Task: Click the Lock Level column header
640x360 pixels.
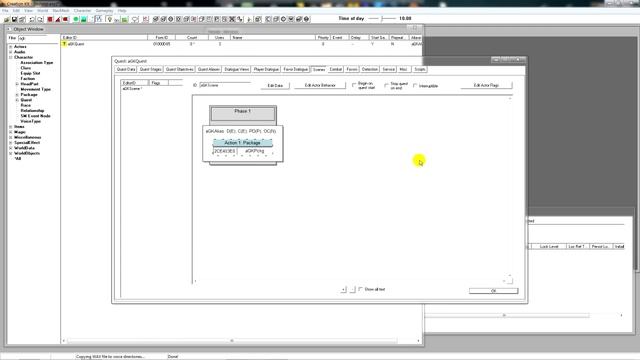Action: click(549, 247)
